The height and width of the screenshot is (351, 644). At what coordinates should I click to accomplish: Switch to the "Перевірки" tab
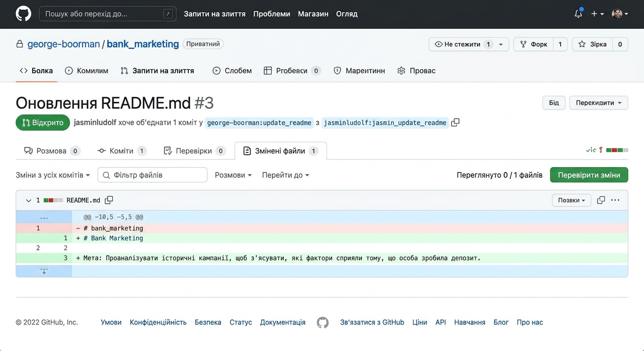(194, 151)
